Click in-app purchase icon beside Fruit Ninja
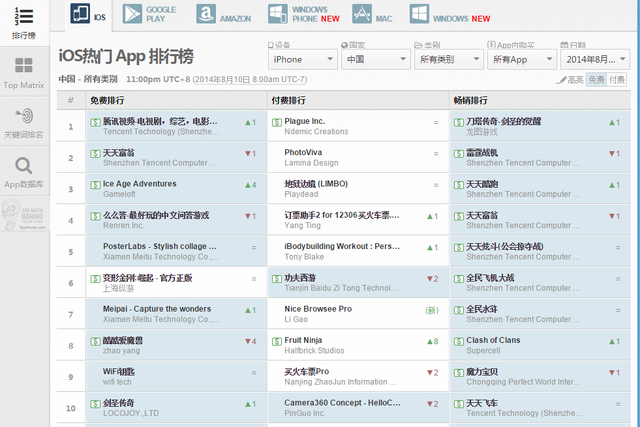The image size is (640, 427). click(x=277, y=341)
